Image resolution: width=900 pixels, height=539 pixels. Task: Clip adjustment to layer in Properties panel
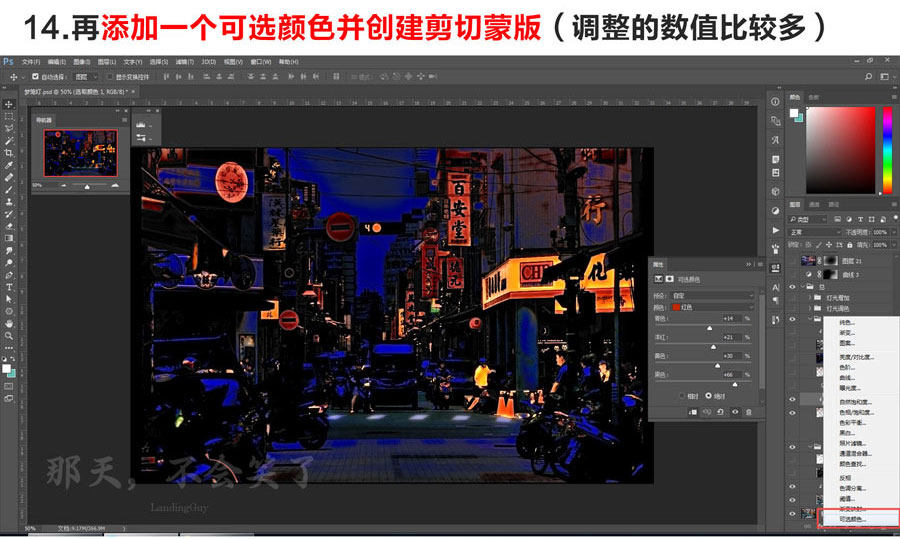693,412
